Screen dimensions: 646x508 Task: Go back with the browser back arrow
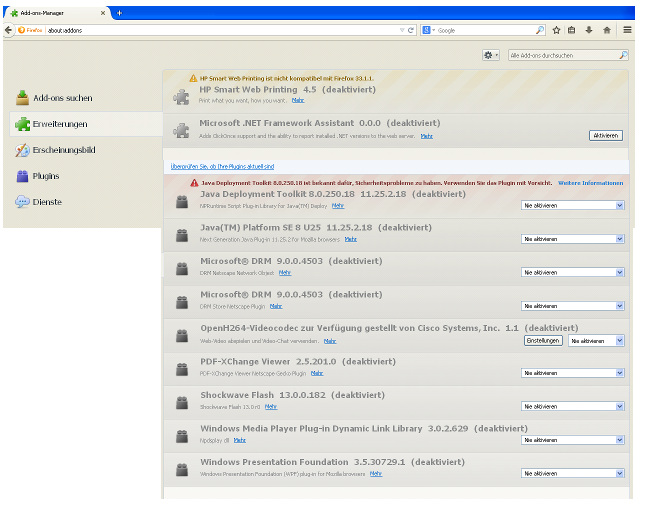tap(8, 30)
